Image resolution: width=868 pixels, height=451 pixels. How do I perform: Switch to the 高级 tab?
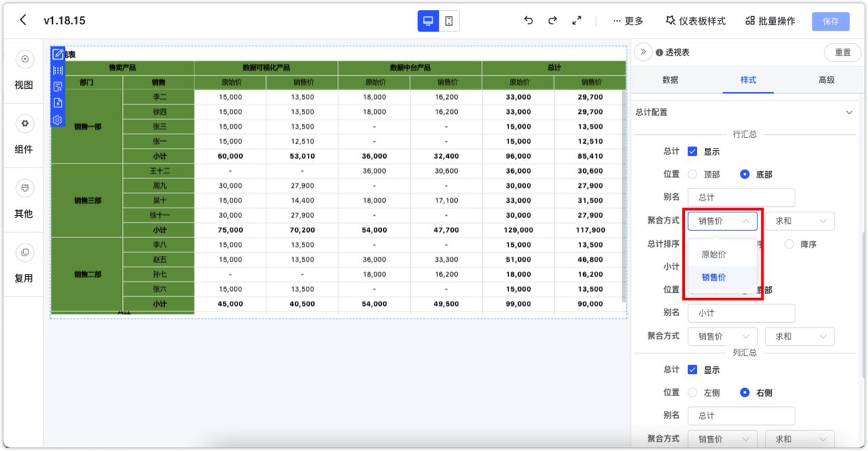(x=826, y=80)
